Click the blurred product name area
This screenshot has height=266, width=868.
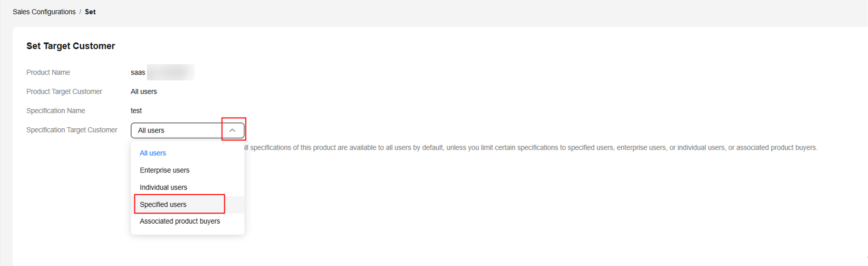tap(171, 72)
